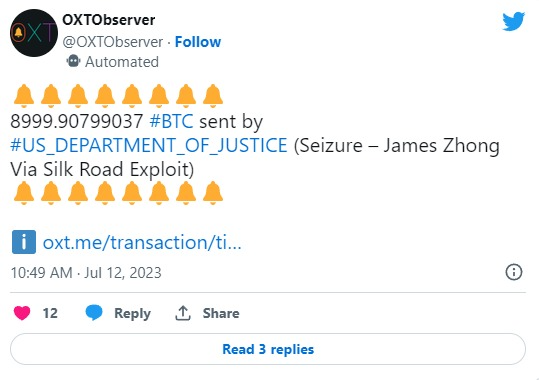
Task: Open the #US_DEPARTMENT_OF_JUSTICE hashtag
Action: [x=148, y=145]
